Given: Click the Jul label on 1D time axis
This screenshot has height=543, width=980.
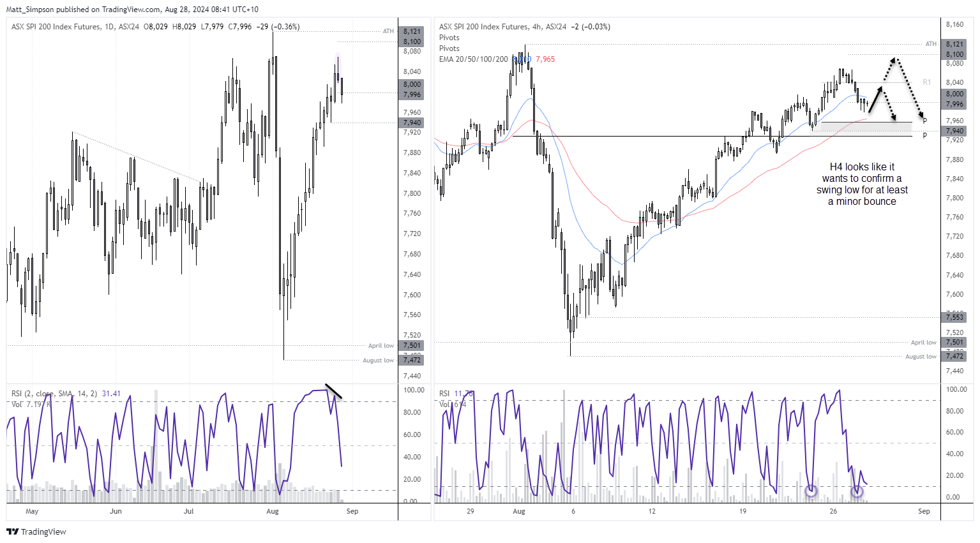Looking at the screenshot, I should [189, 511].
